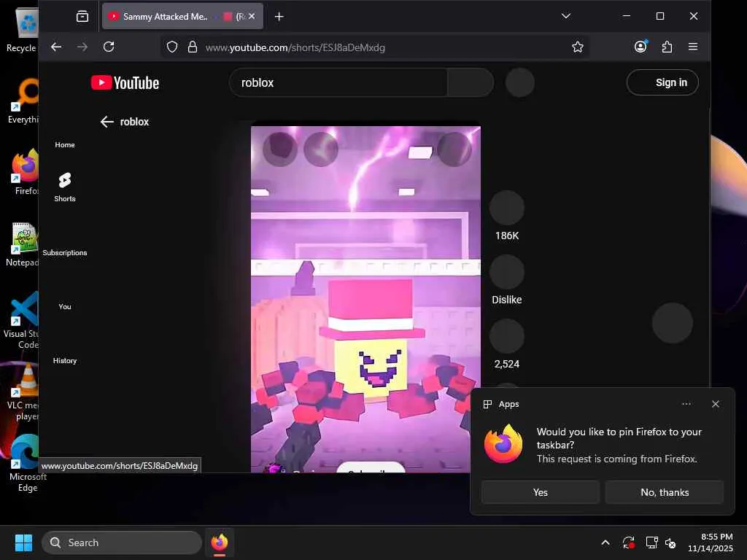Maximize the Firefox window
747x560 pixels.
point(660,16)
